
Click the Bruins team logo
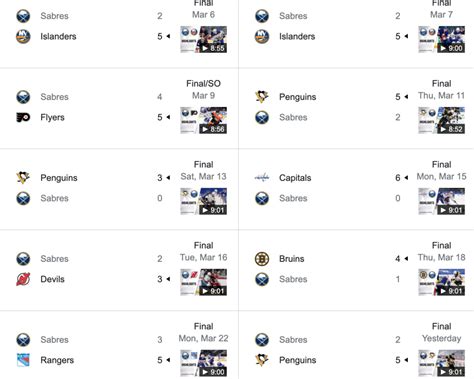click(x=262, y=259)
